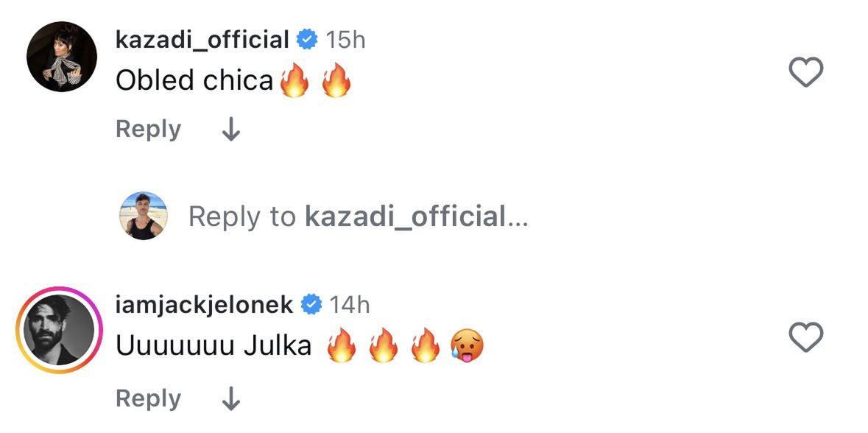Click the verified badge next to iamjackjelonek
The width and height of the screenshot is (868, 433).
click(312, 304)
